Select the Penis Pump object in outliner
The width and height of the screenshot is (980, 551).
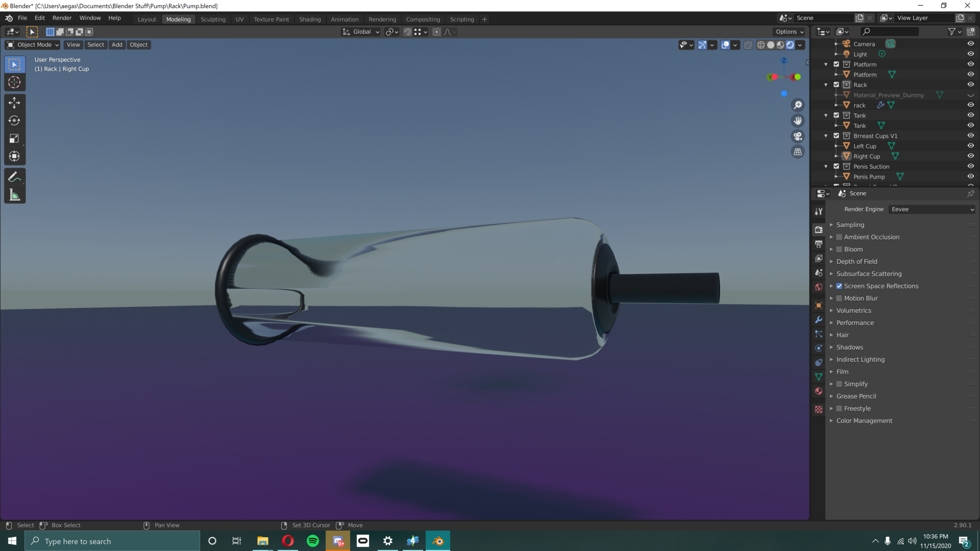click(x=869, y=177)
